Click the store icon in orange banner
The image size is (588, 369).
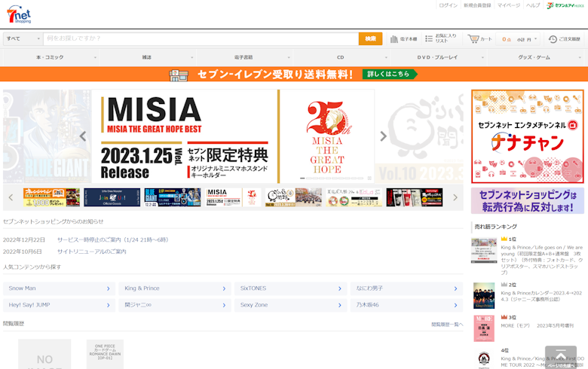point(179,75)
